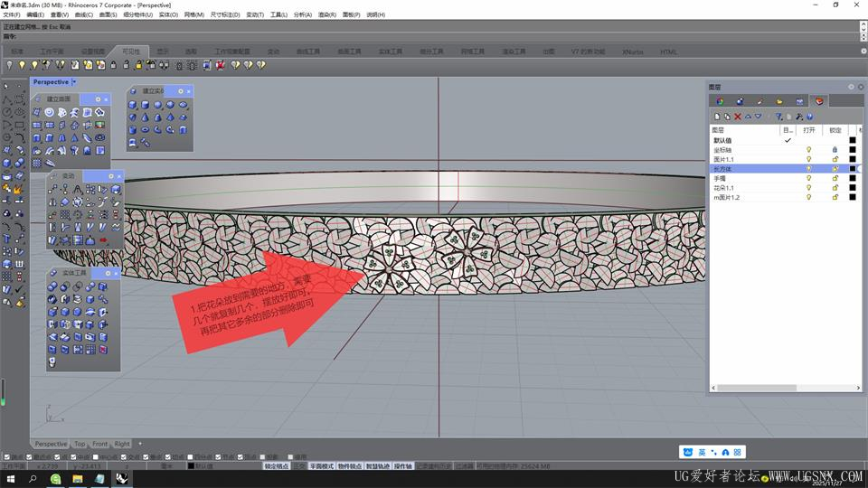Toggle the 端点 osnap checkbox

click(x=6, y=457)
